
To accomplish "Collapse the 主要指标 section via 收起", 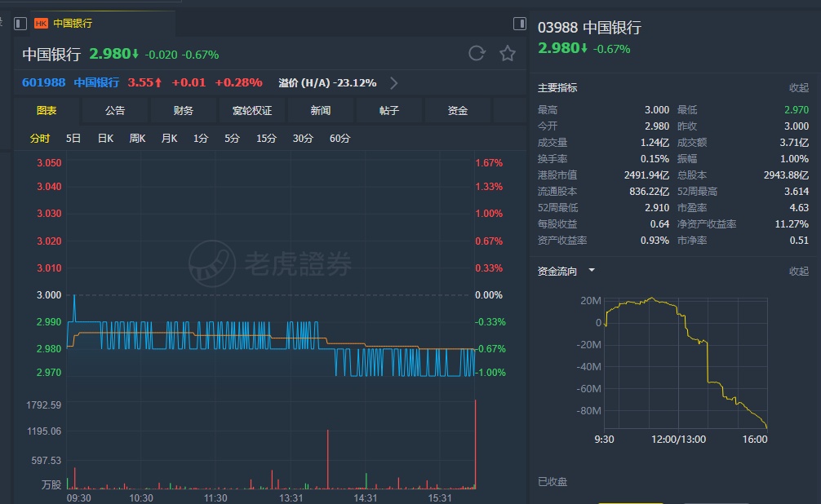I will [798, 88].
